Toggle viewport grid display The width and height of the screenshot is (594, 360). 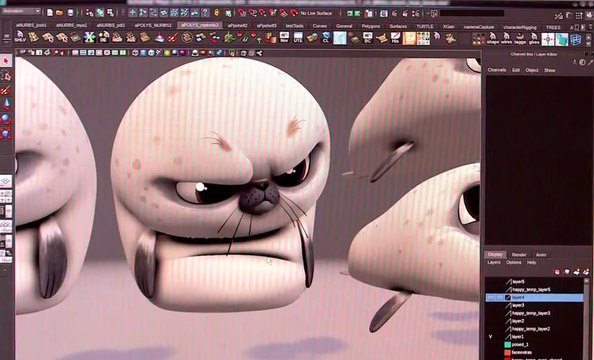pyautogui.click(x=75, y=53)
